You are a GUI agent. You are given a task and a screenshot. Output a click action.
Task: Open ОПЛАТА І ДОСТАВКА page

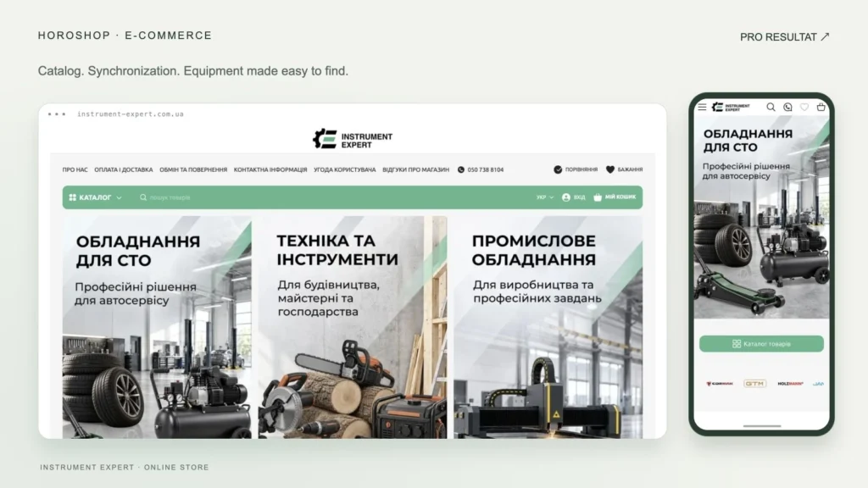(124, 169)
